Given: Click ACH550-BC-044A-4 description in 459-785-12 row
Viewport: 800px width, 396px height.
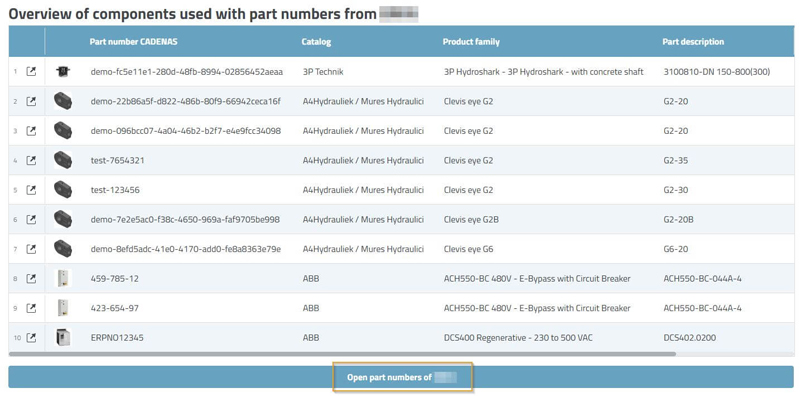Looking at the screenshot, I should point(703,279).
